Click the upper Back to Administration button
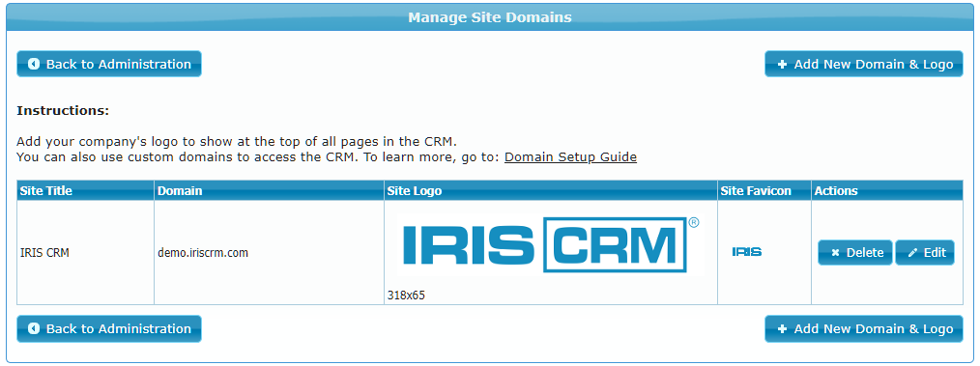 109,64
